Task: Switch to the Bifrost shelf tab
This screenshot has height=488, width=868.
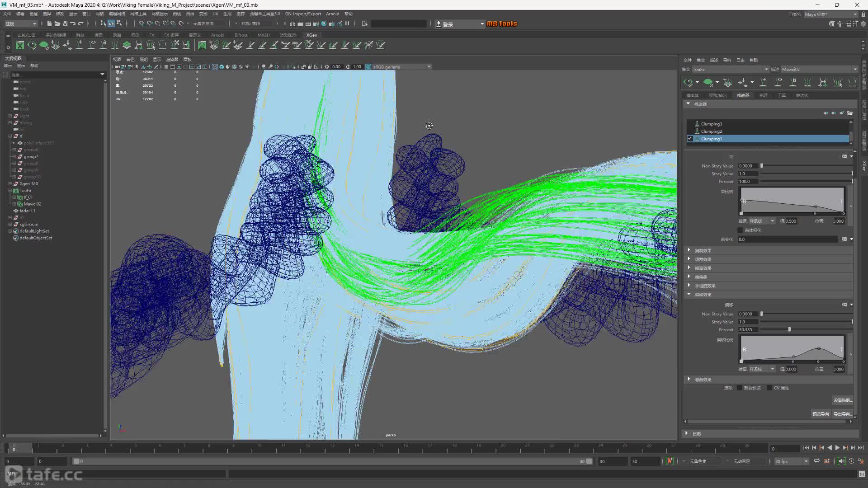Action: click(x=241, y=35)
